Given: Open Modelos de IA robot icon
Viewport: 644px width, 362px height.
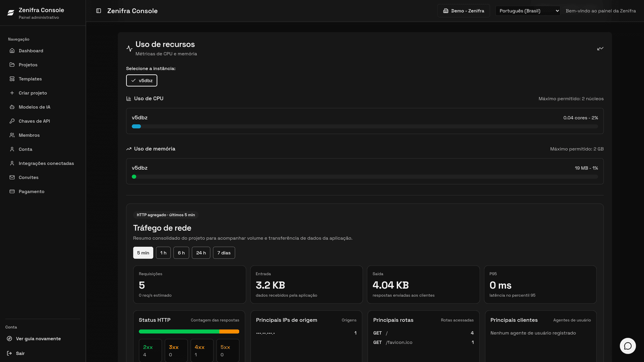Looking at the screenshot, I should tap(12, 107).
